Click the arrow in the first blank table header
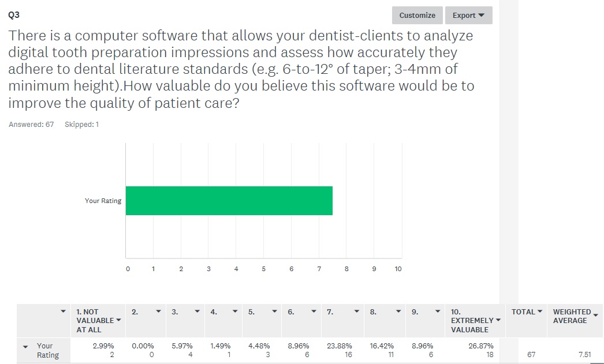 click(x=64, y=312)
